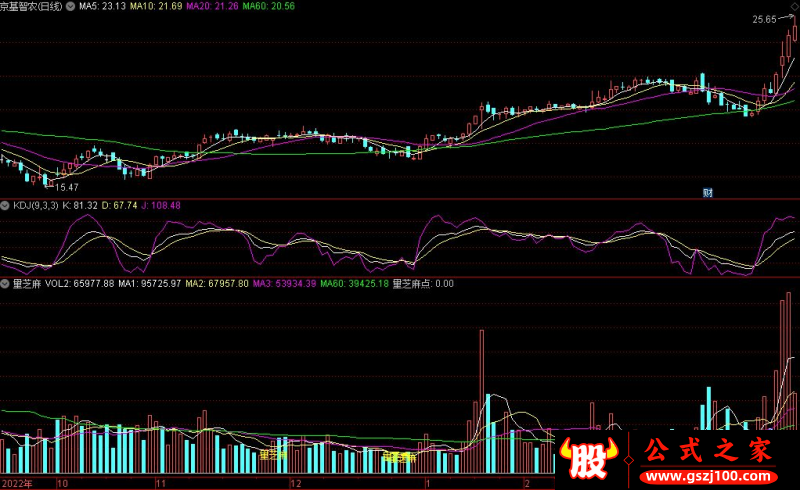This screenshot has height=490, width=800.
Task: Click the KDJ(9,3,3) indicator name
Action: [x=36, y=206]
